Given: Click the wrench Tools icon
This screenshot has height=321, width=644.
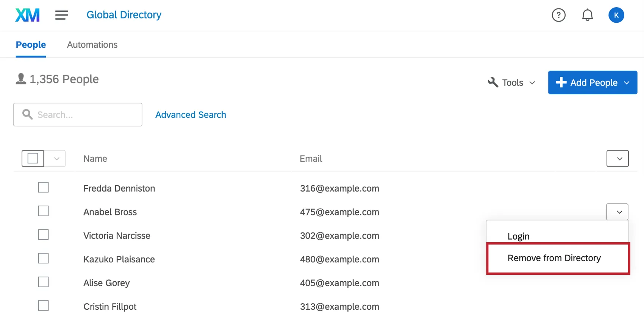Looking at the screenshot, I should pyautogui.click(x=493, y=83).
